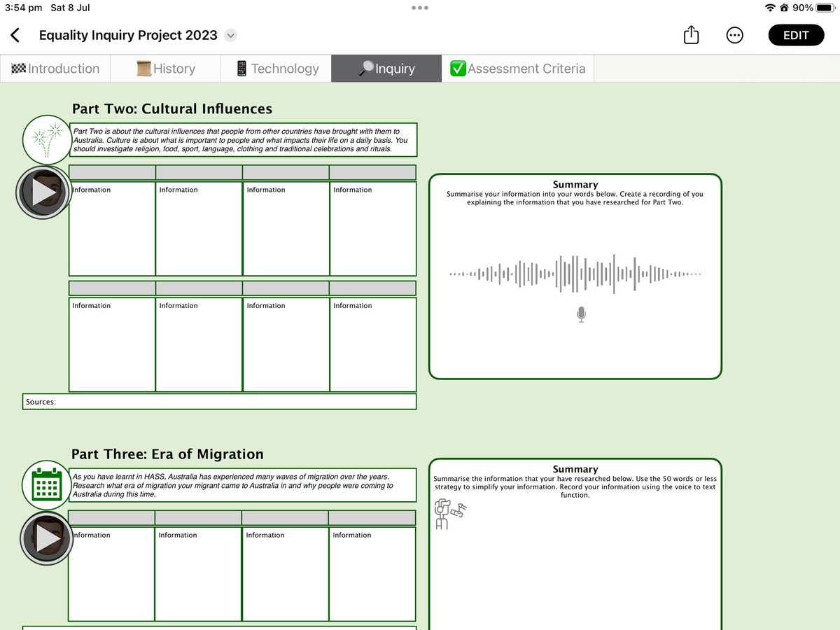Play the Part Two instruction video

point(43,192)
